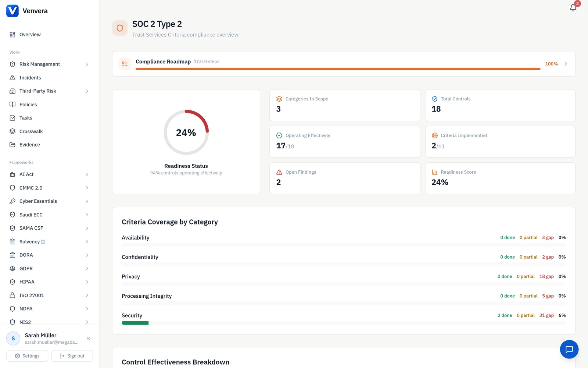Image resolution: width=588 pixels, height=368 pixels.
Task: Click '18 gap' in Privacy row
Action: click(546, 276)
